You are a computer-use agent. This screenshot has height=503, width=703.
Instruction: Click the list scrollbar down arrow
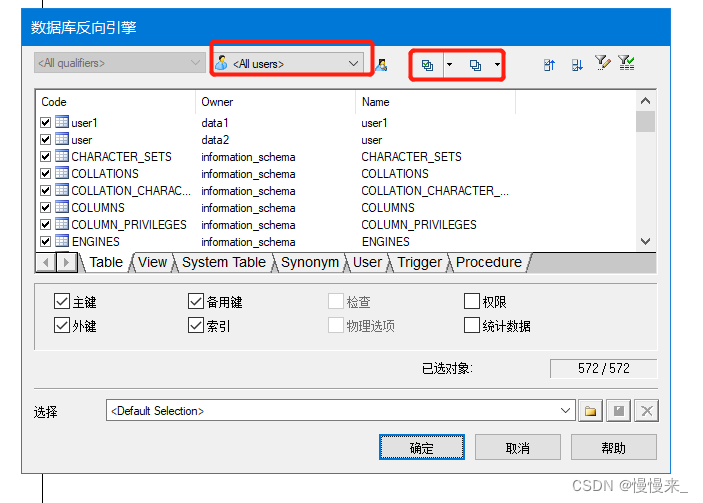645,242
